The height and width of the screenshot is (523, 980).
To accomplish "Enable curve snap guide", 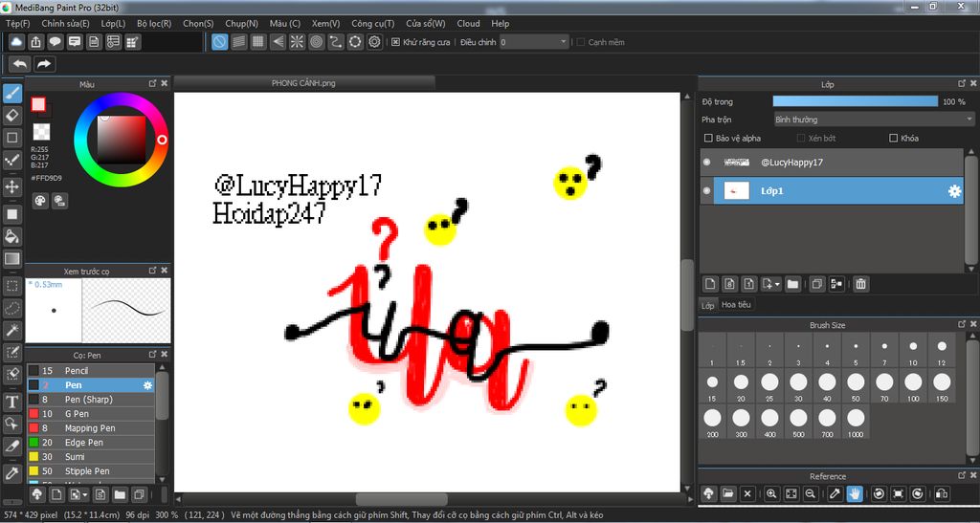I will 336,42.
